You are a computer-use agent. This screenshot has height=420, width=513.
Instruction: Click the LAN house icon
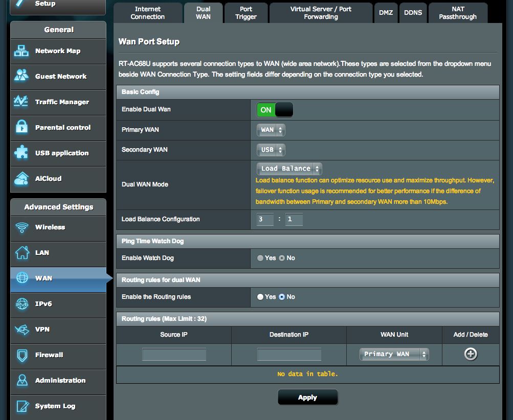22,252
